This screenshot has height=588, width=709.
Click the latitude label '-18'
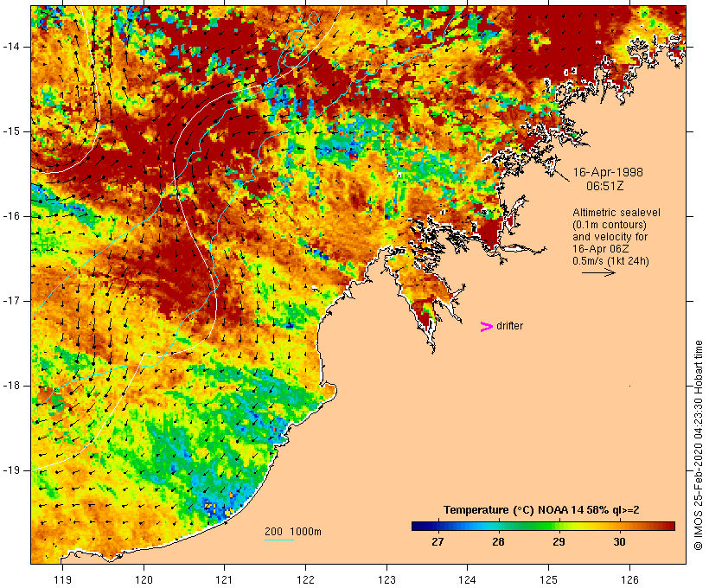[11, 386]
